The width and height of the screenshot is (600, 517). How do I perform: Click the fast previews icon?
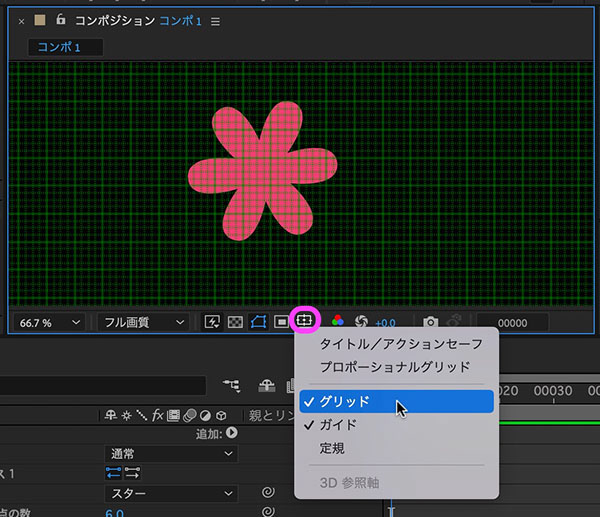212,322
